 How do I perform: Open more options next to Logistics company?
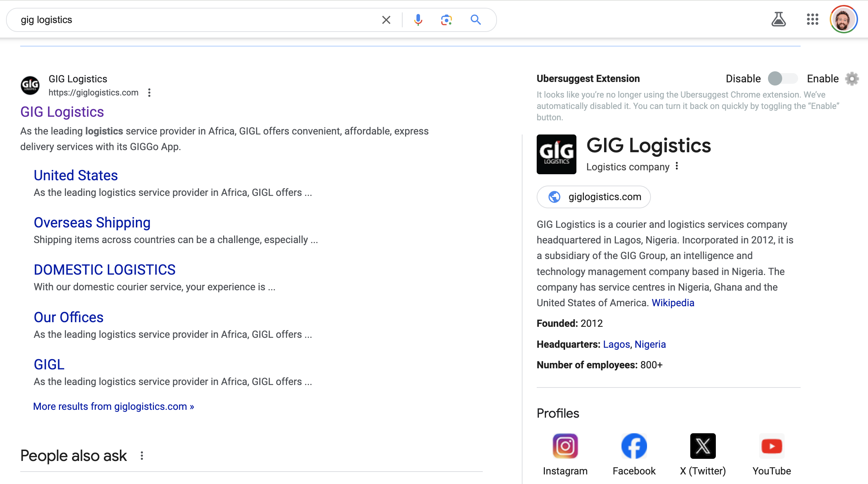tap(677, 166)
